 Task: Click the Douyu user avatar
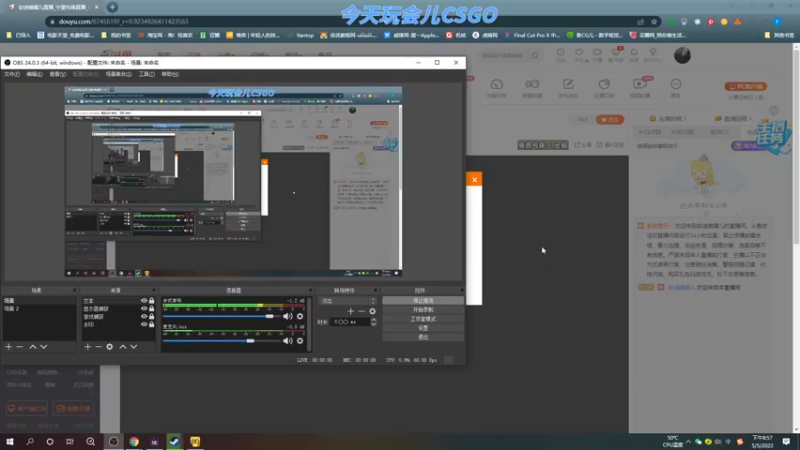682,55
